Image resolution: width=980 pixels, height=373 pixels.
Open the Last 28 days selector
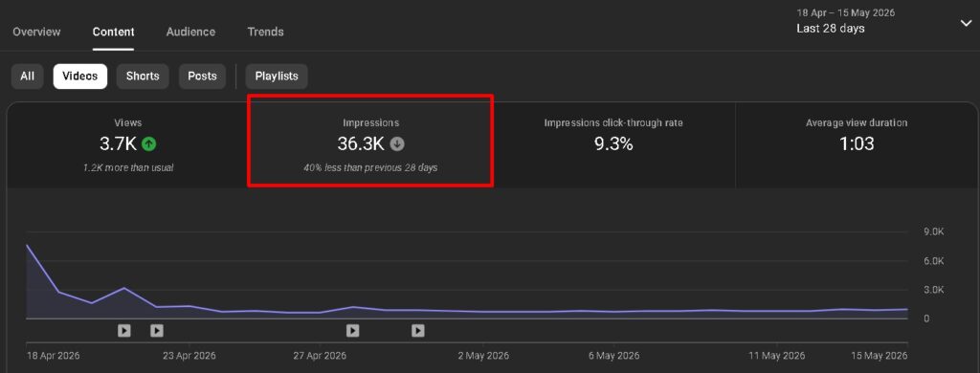[x=831, y=29]
